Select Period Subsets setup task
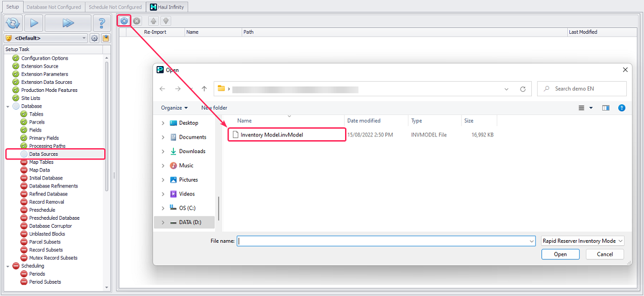 [45, 282]
